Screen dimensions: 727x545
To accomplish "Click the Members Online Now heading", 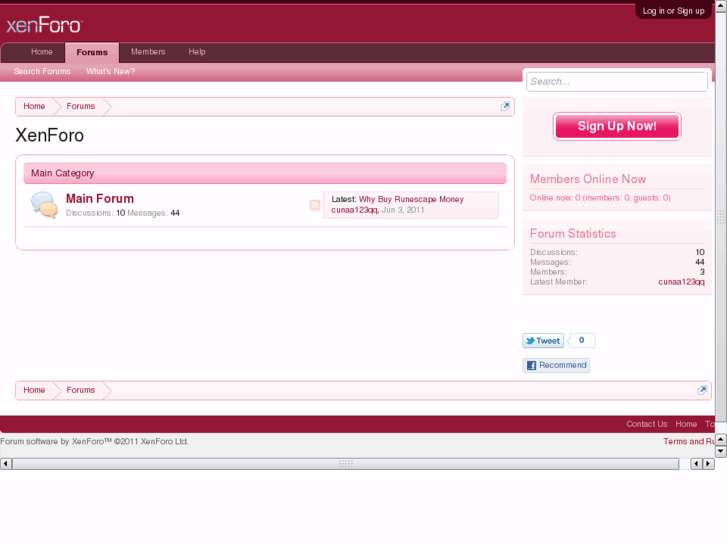I will point(588,179).
